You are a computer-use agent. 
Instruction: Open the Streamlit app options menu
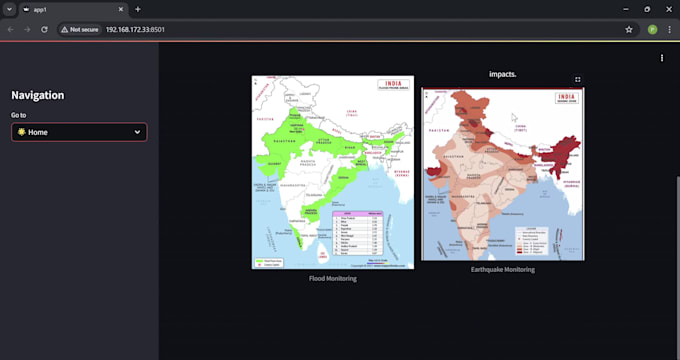(x=662, y=58)
